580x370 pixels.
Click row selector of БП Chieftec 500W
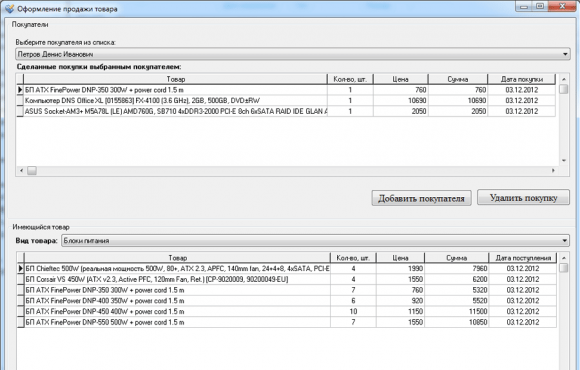click(x=21, y=269)
